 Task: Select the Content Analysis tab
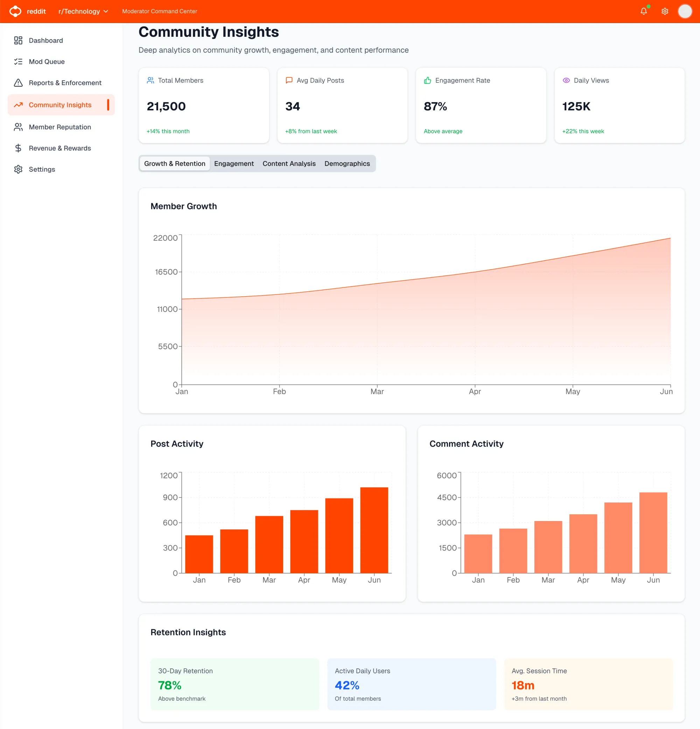(289, 163)
